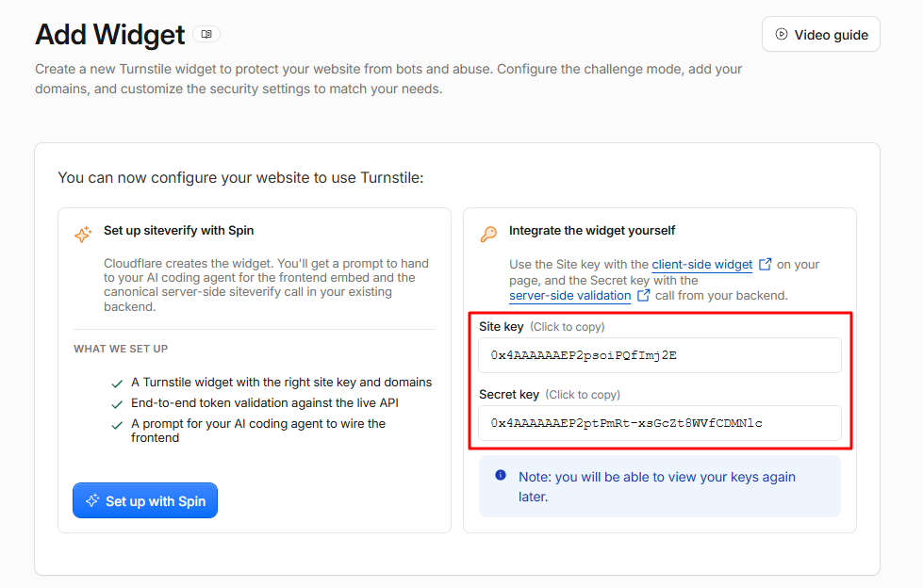Click sparkle icon inside Set up with Spin button
The image size is (923, 588).
coord(92,501)
